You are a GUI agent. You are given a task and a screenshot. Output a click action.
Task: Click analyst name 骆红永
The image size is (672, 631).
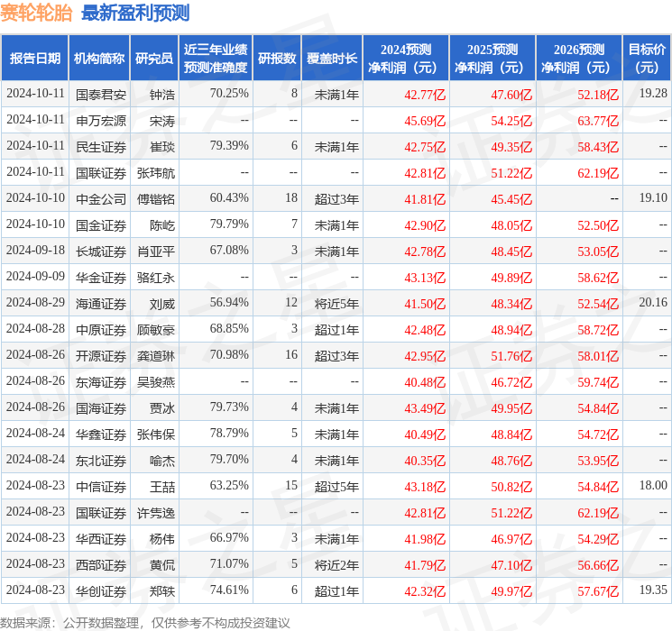(156, 278)
